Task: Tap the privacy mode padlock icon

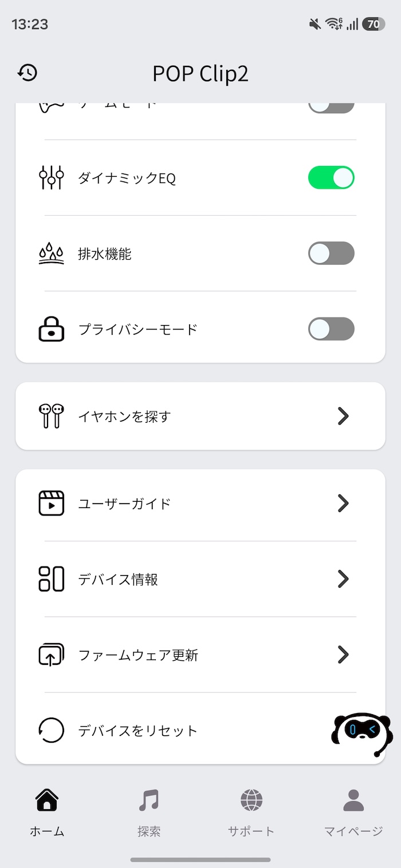Action: coord(51,329)
